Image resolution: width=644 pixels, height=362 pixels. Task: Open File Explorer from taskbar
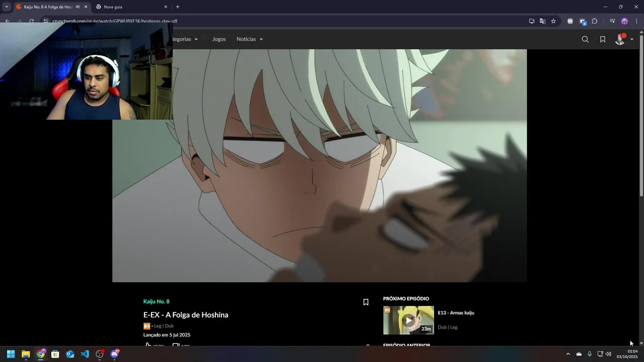26,354
